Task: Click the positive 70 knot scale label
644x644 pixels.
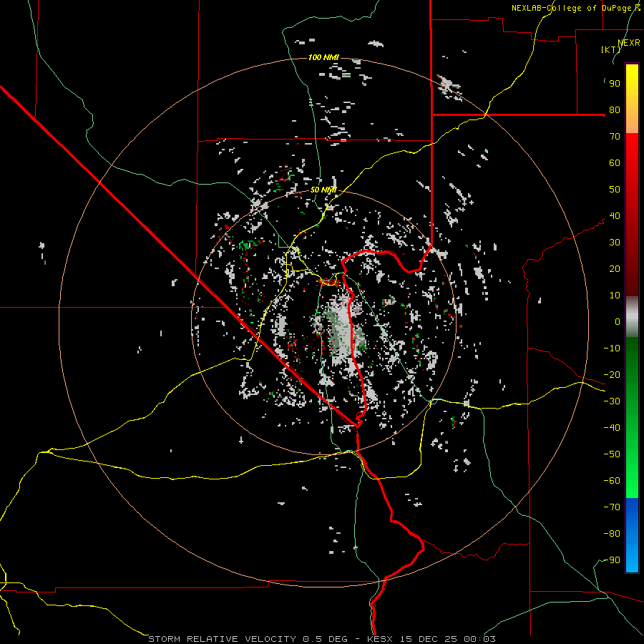Action: point(615,137)
